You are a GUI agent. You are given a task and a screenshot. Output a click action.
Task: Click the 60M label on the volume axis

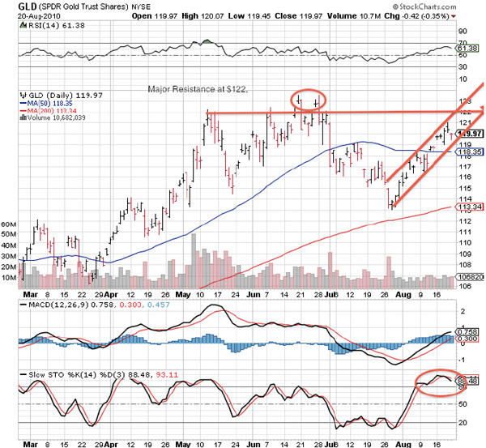pyautogui.click(x=9, y=224)
